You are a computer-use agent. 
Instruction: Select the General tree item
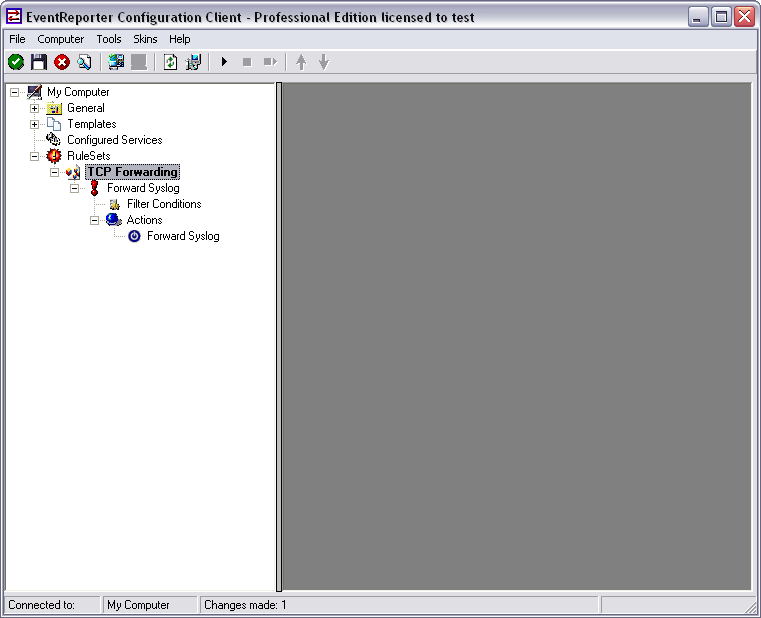(x=86, y=108)
